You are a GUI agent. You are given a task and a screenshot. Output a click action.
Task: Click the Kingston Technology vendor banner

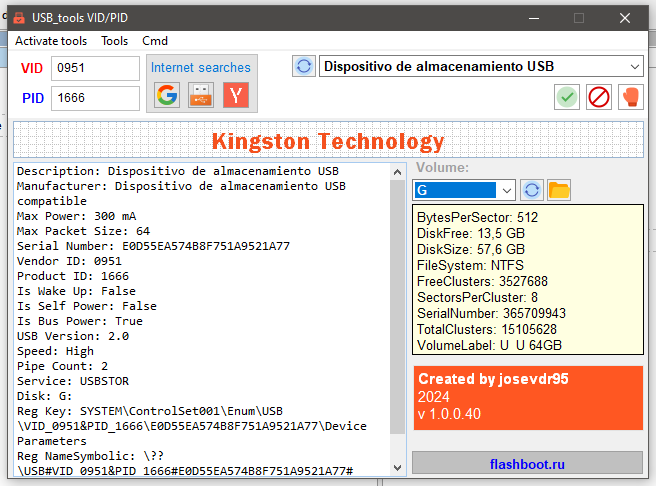[x=328, y=140]
